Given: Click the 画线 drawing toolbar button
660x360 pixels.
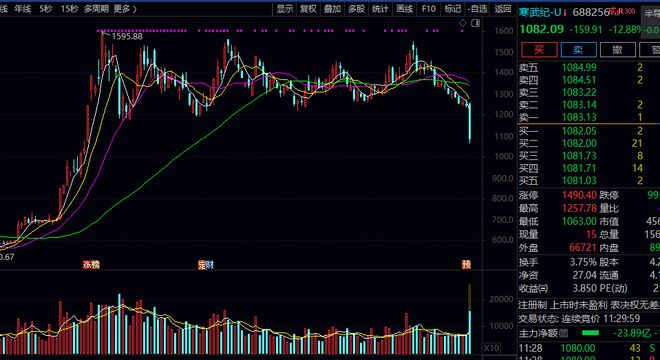Looking at the screenshot, I should coord(405,9).
